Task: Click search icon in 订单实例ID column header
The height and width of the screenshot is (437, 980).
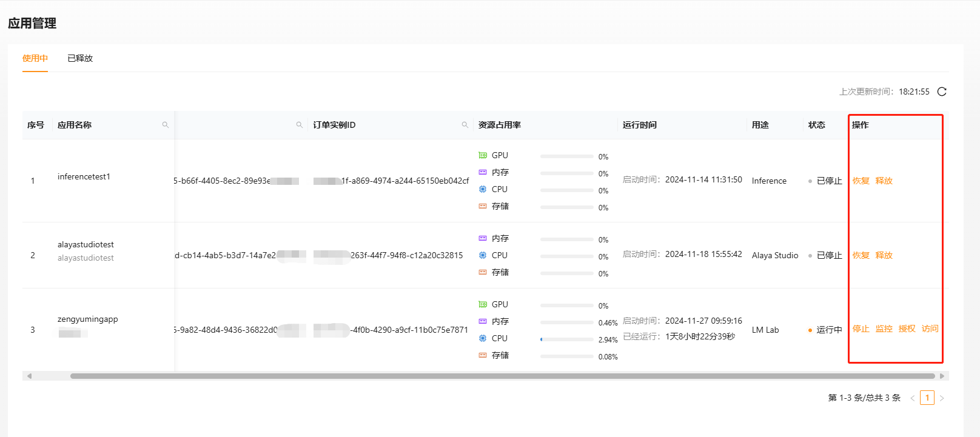Action: 465,125
